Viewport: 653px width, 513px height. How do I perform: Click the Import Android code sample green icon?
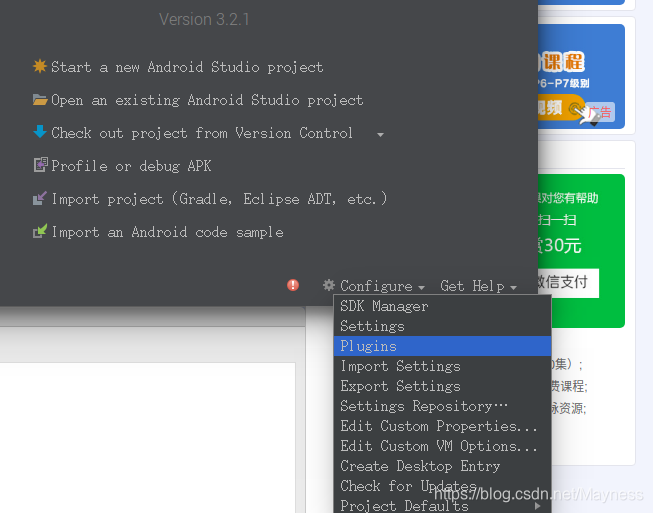pos(40,231)
